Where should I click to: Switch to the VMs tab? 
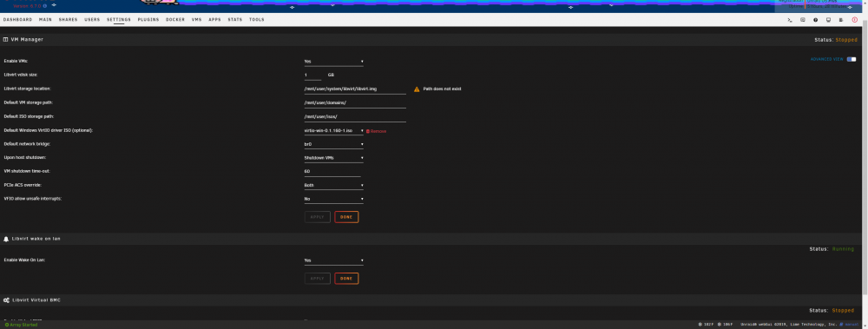pyautogui.click(x=196, y=19)
